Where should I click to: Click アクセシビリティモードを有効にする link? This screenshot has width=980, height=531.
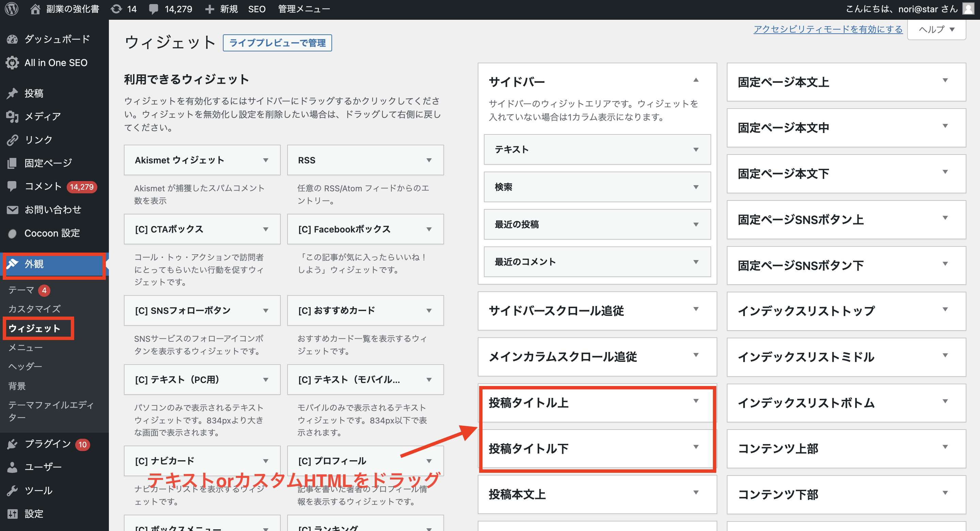pyautogui.click(x=828, y=29)
